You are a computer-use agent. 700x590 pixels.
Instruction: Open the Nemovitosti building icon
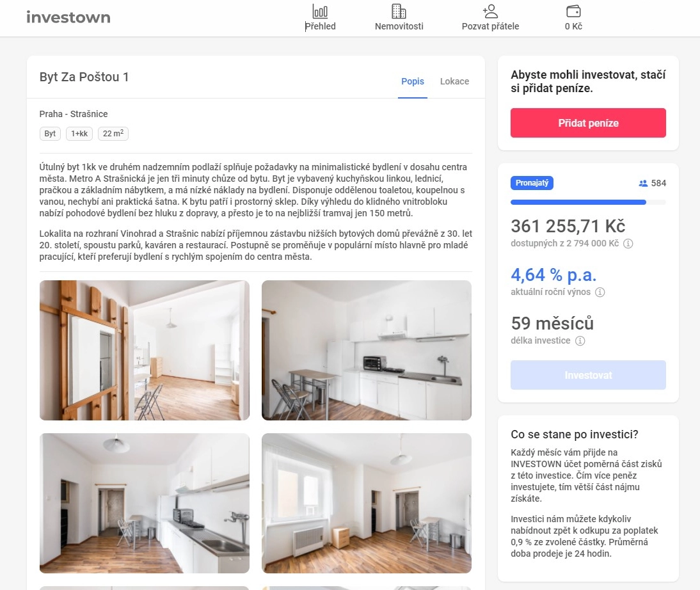(x=399, y=11)
